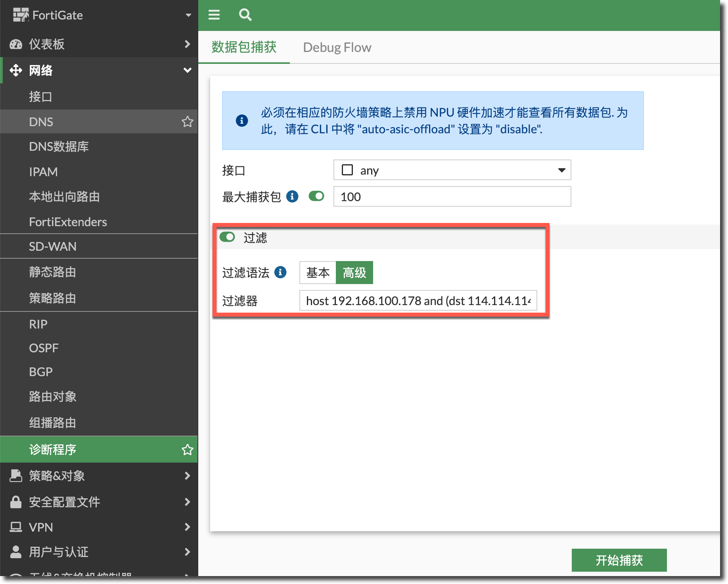Click info icon in blue notice banner
The height and width of the screenshot is (584, 728).
coord(242,121)
